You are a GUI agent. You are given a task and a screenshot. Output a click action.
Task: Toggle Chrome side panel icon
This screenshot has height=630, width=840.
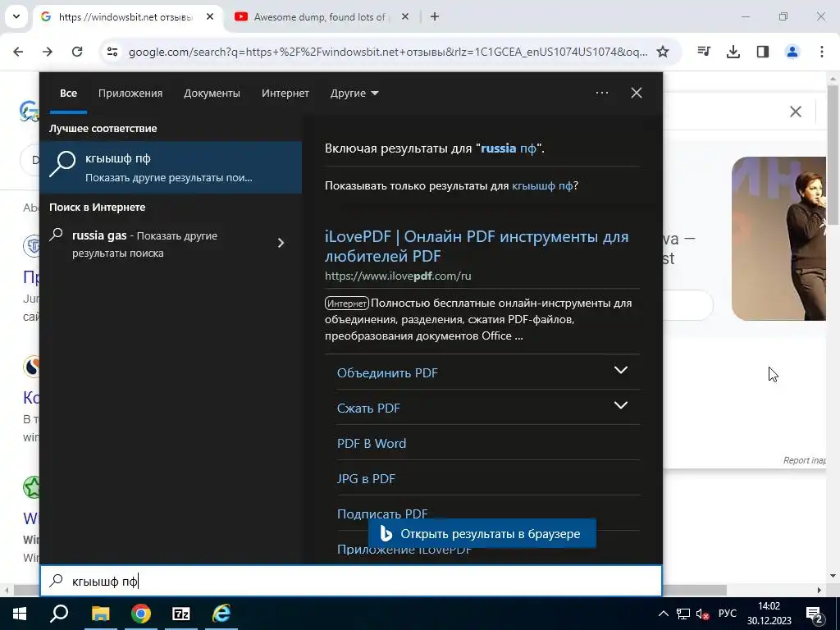click(763, 52)
